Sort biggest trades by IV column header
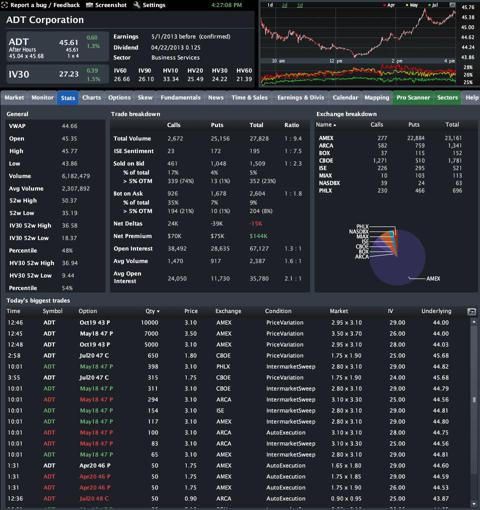Image resolution: width=480 pixels, height=510 pixels. (390, 311)
